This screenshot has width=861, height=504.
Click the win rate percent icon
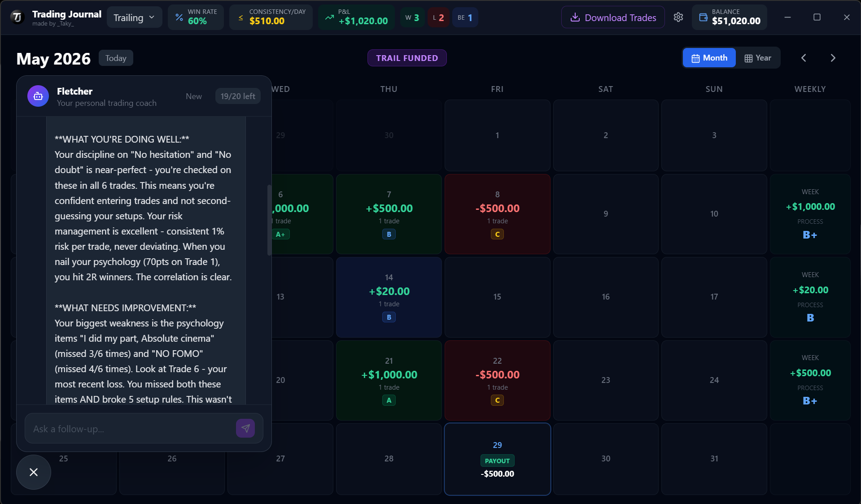point(179,17)
